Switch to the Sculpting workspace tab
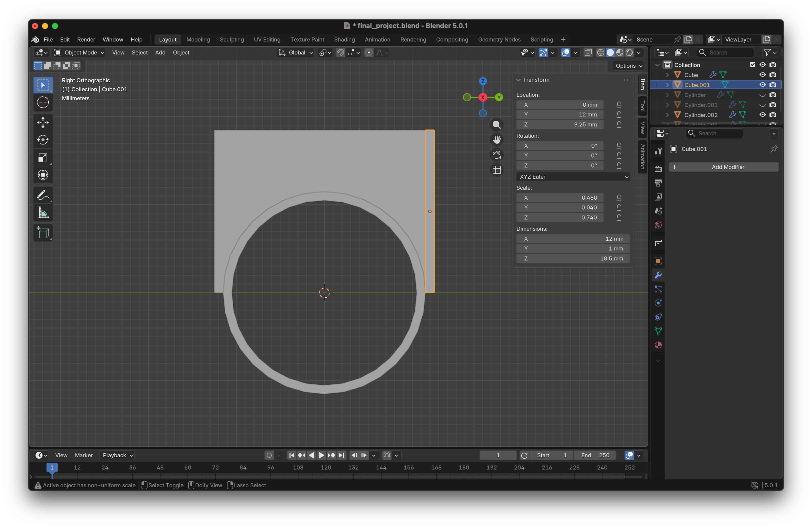This screenshot has height=528, width=812. [x=232, y=39]
